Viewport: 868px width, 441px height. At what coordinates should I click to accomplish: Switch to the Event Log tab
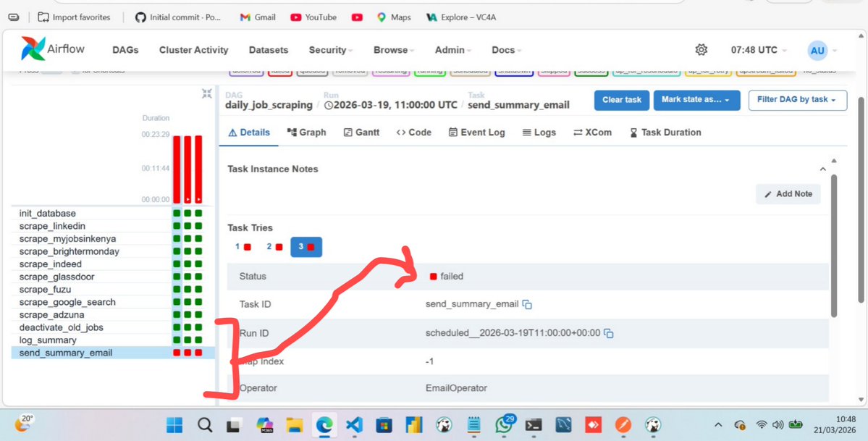[476, 133]
